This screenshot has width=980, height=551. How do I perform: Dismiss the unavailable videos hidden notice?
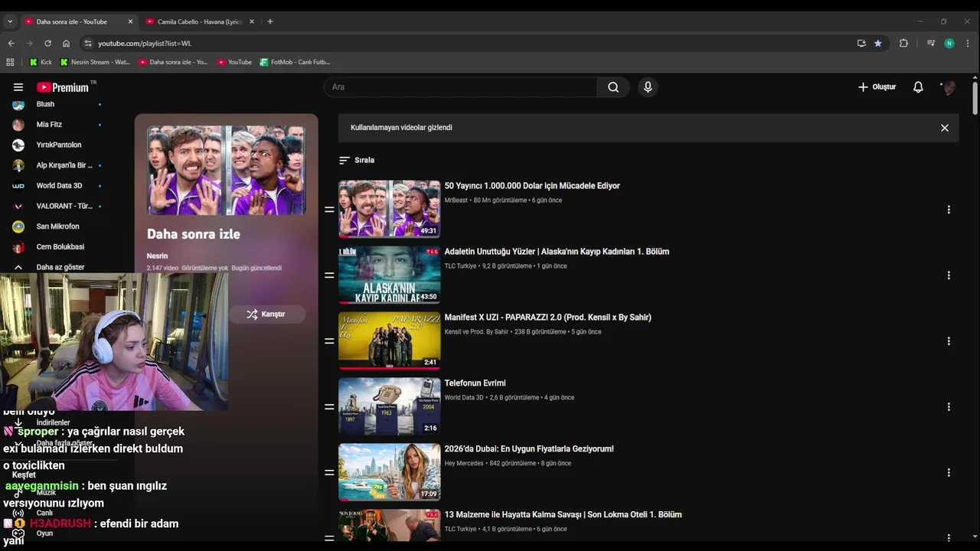click(945, 128)
